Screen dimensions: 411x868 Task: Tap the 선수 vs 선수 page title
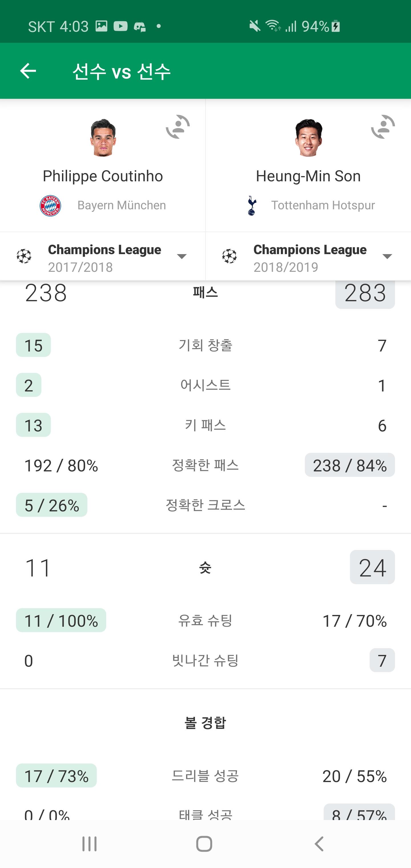[122, 71]
